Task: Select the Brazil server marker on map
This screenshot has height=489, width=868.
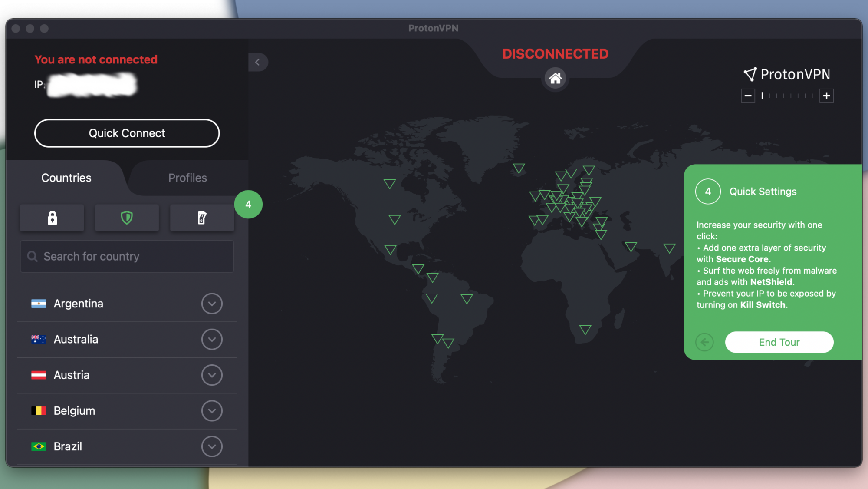Action: [x=467, y=299]
